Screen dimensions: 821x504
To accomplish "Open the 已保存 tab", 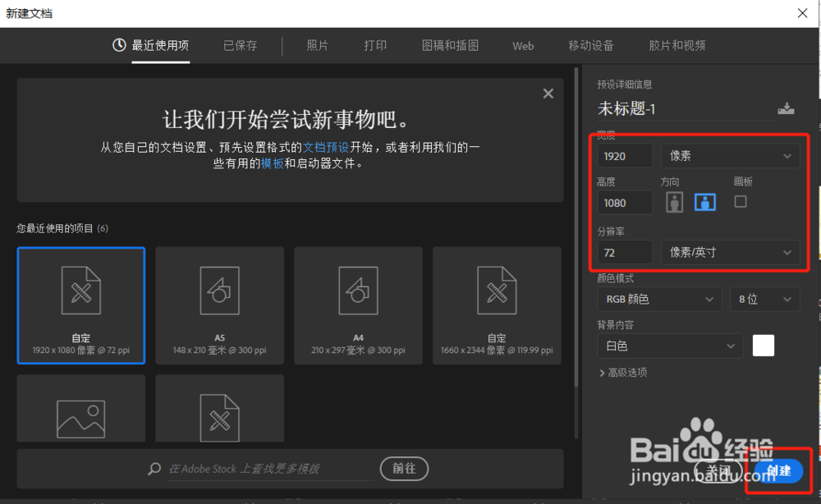I will tap(241, 45).
